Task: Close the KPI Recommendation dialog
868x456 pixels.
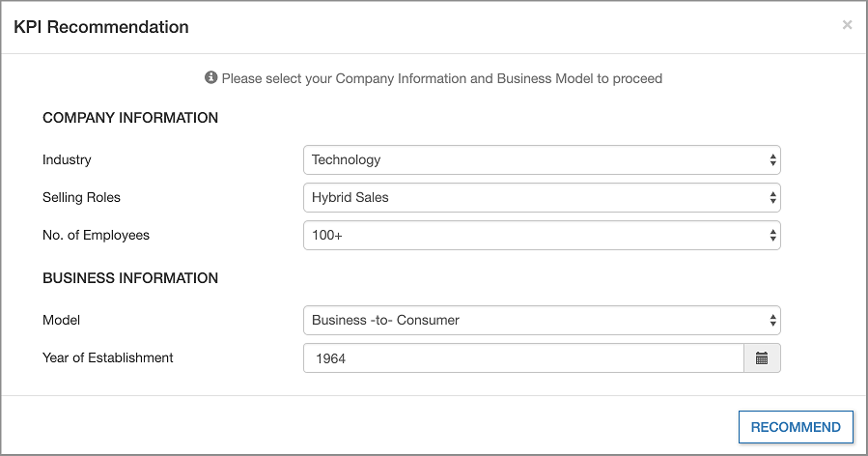Action: point(847,25)
